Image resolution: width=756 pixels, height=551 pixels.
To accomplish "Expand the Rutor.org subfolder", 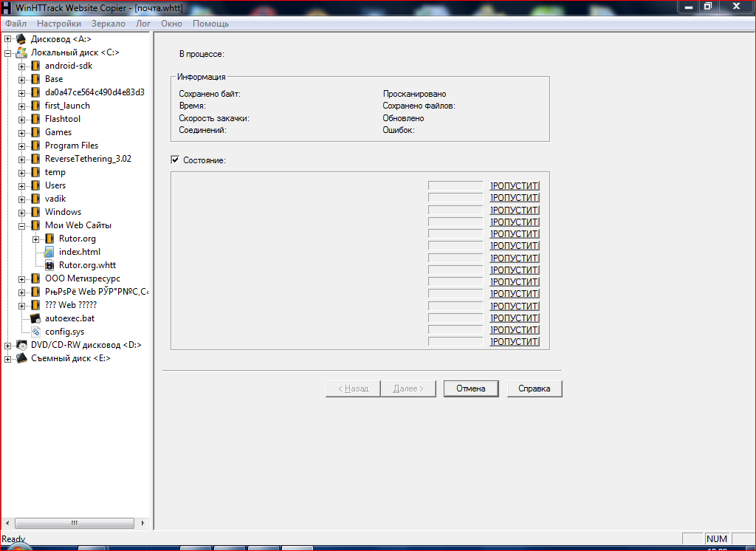I will pyautogui.click(x=36, y=239).
